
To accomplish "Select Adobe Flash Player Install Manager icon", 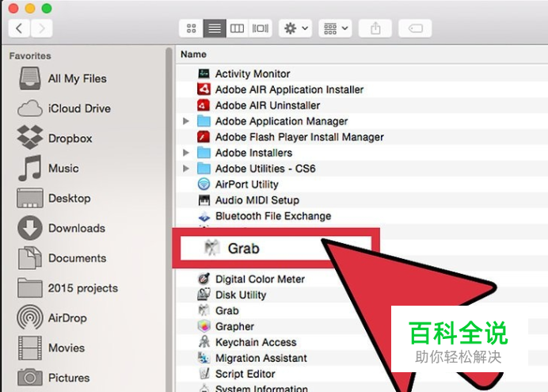I will pyautogui.click(x=204, y=137).
